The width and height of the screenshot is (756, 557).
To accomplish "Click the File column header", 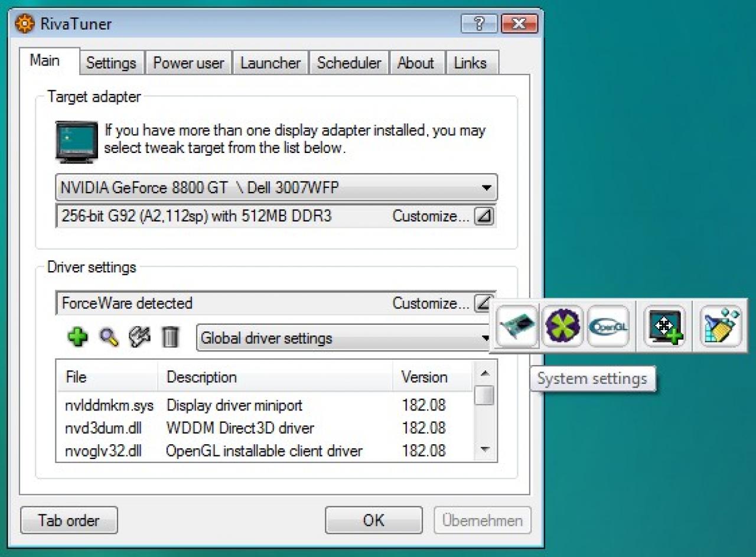I will [107, 377].
